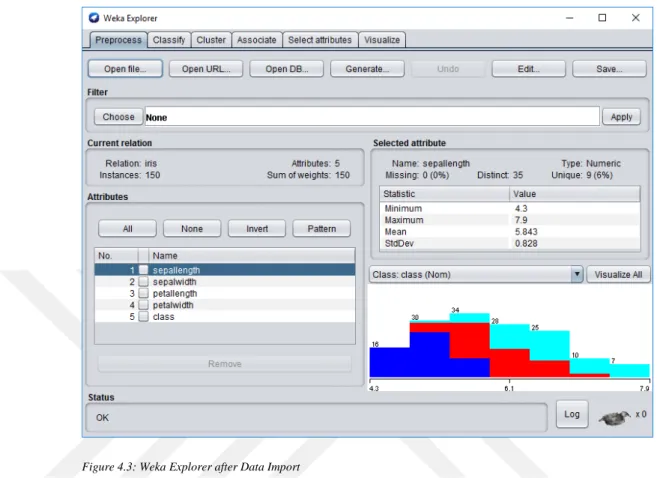Open the Cluster tab
Viewport: 657px width, 478px height.
click(x=211, y=40)
